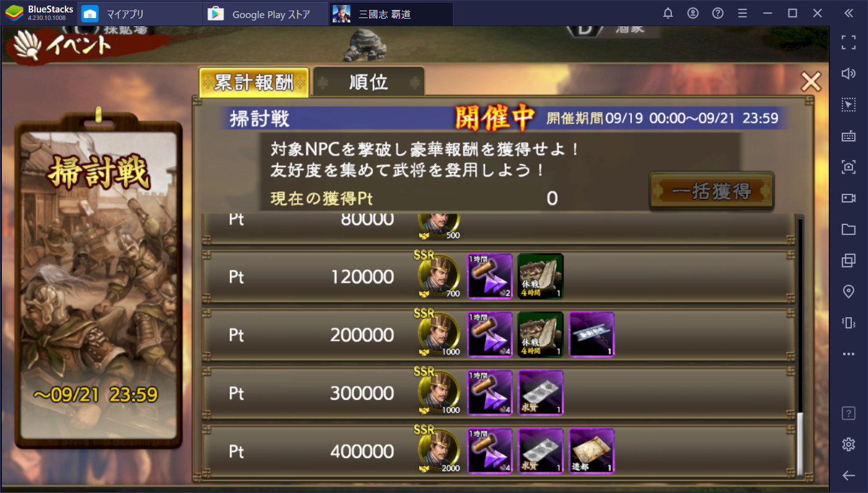Open the BlueStacks hamburger menu
This screenshot has width=868, height=493.
point(742,13)
